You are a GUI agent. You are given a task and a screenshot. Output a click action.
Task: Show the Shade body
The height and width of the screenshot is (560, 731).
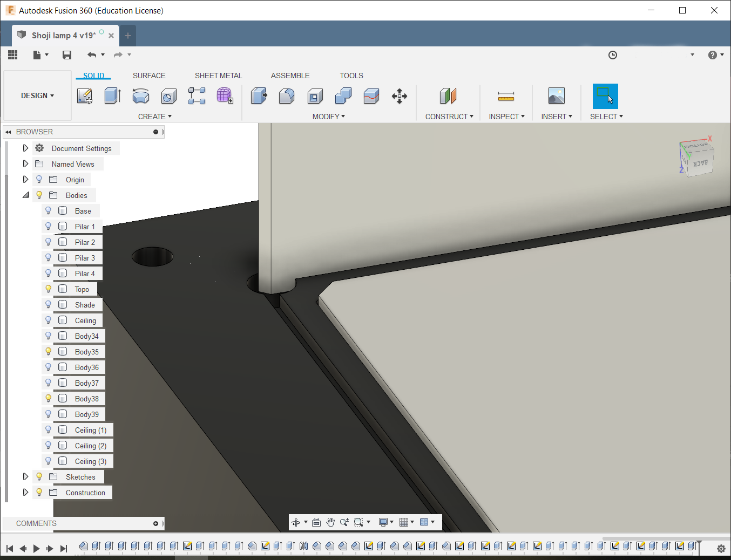point(48,305)
